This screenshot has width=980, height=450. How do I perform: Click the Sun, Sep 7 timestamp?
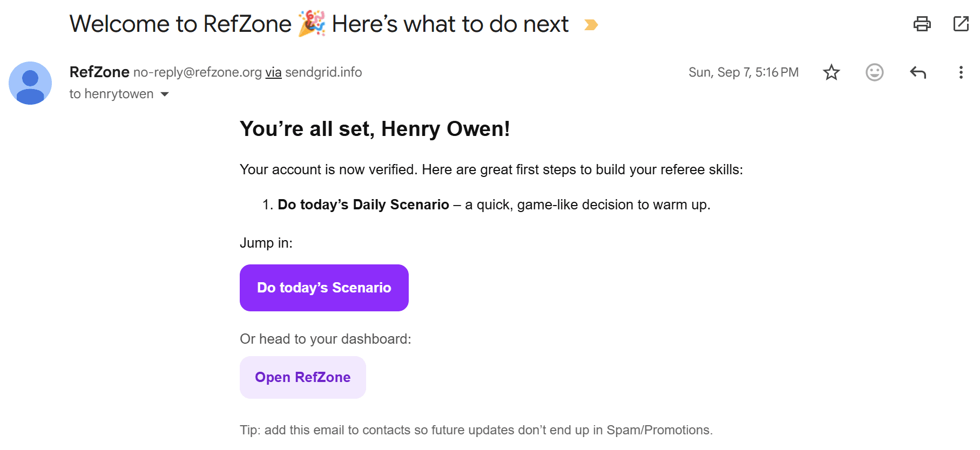[743, 72]
